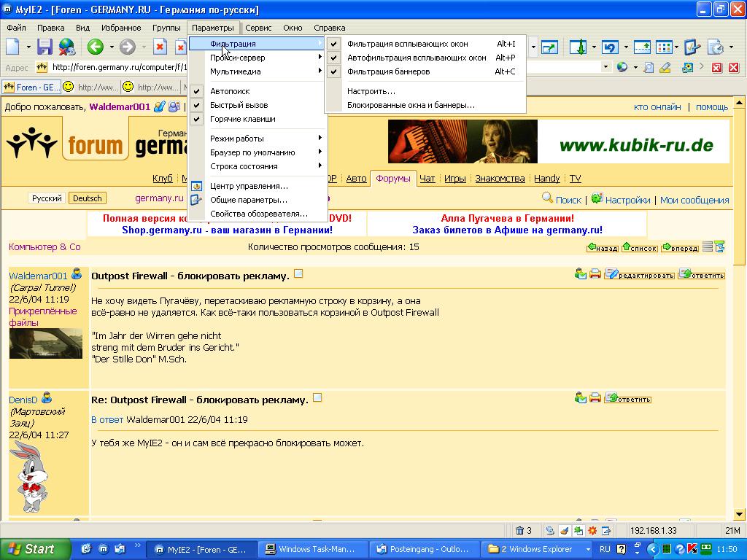The width and height of the screenshot is (747, 560).
Task: Uncheck the Автопоиск menu option
Action: [x=258, y=91]
